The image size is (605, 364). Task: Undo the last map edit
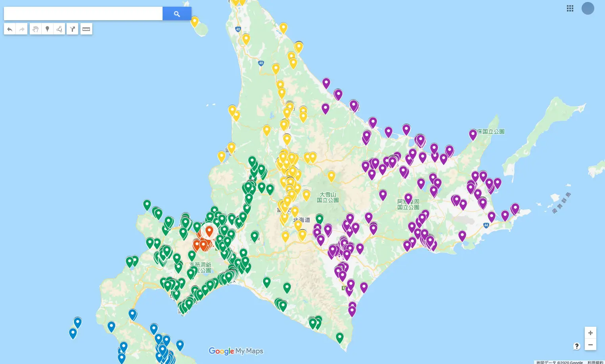pyautogui.click(x=10, y=29)
